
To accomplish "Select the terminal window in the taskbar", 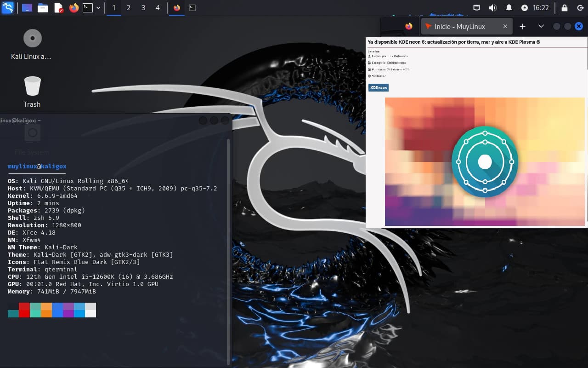I will pos(192,8).
